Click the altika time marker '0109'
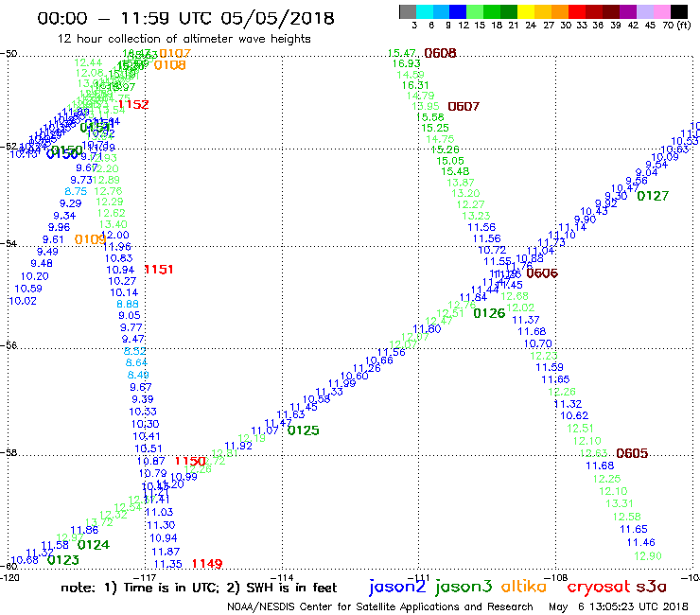Screen dimensions: 700x615 pos(91,239)
